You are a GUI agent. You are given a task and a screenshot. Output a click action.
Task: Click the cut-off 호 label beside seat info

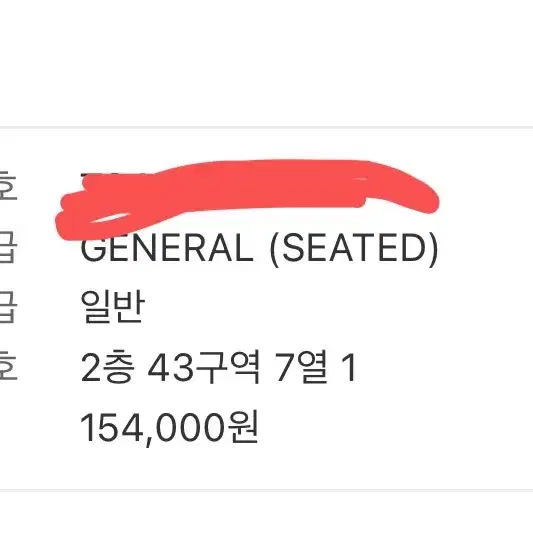click(x=8, y=366)
